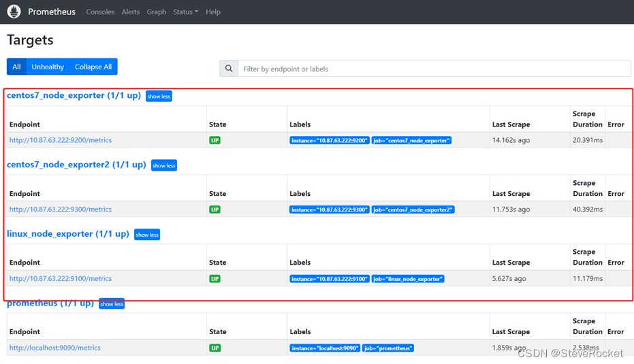Click UP badge for port 9200 target

point(215,140)
